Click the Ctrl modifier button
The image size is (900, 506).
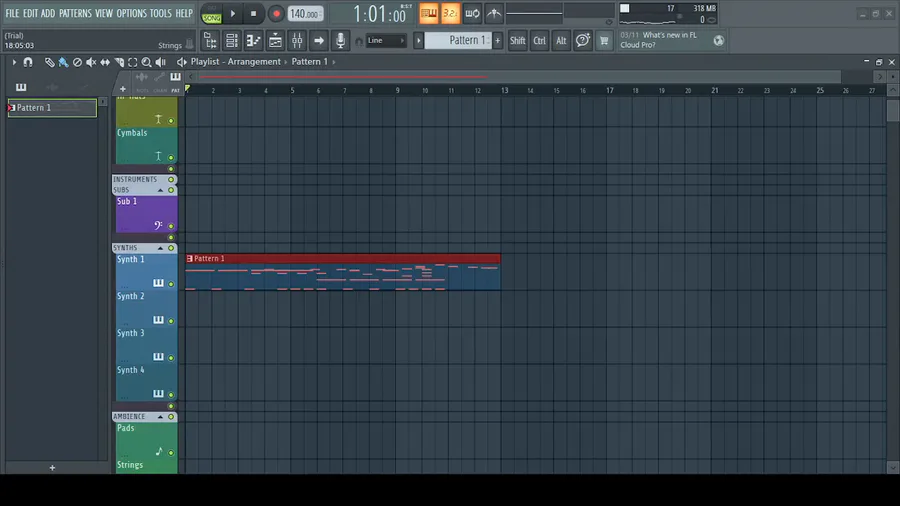(540, 41)
